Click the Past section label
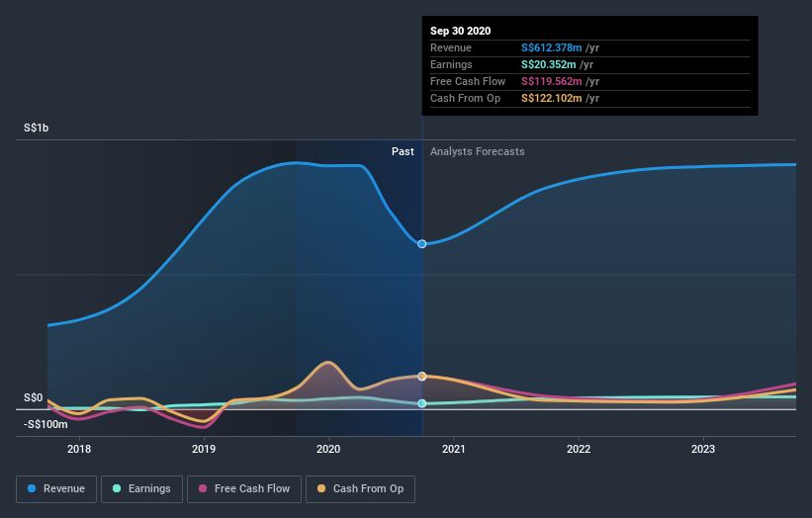This screenshot has width=812, height=518. (x=403, y=151)
